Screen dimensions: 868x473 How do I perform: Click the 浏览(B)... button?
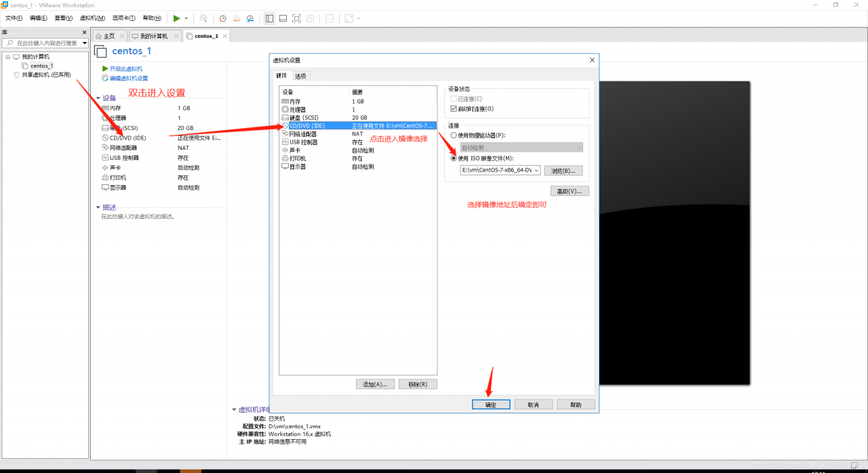pyautogui.click(x=564, y=171)
